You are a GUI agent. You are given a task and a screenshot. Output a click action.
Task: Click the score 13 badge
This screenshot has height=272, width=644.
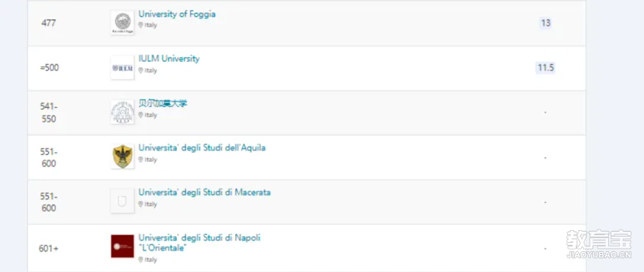(546, 23)
